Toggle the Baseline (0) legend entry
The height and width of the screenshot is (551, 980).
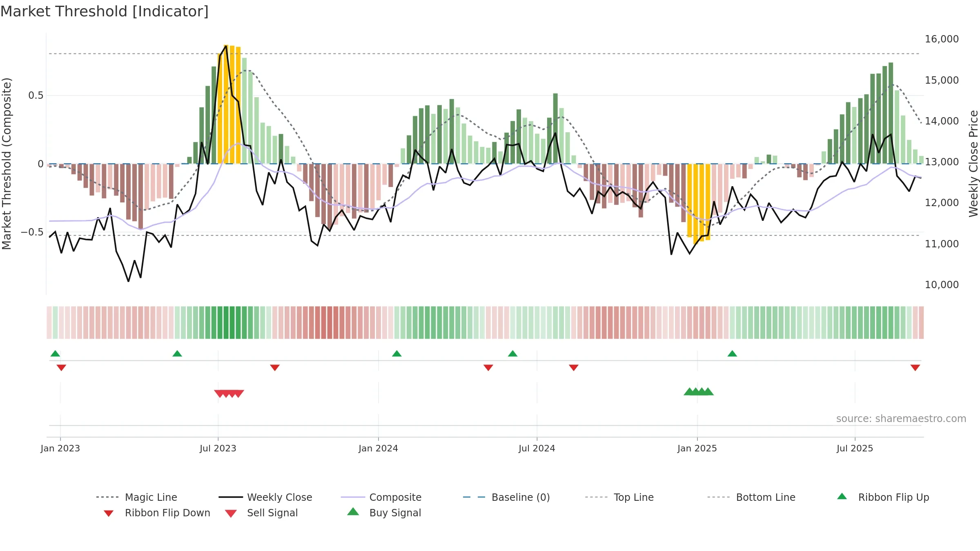[x=506, y=497]
